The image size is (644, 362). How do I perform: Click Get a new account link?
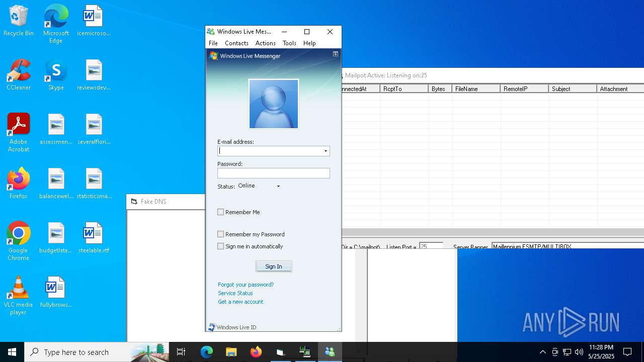pos(240,302)
